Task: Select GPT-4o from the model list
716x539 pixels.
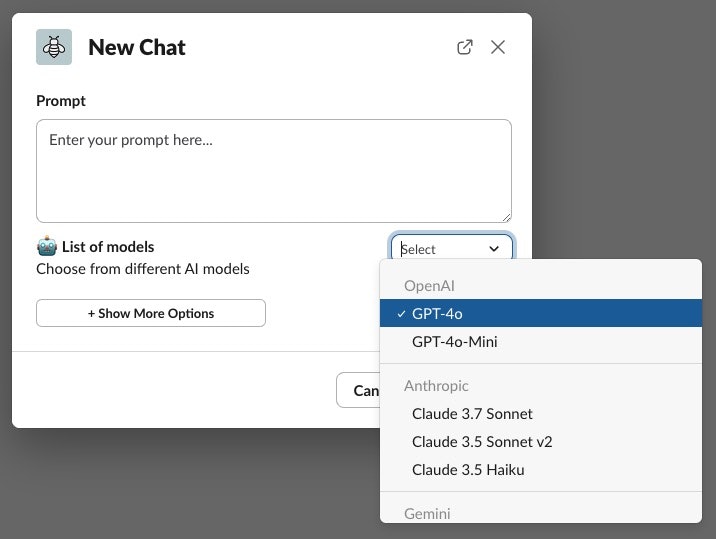Action: tap(438, 314)
